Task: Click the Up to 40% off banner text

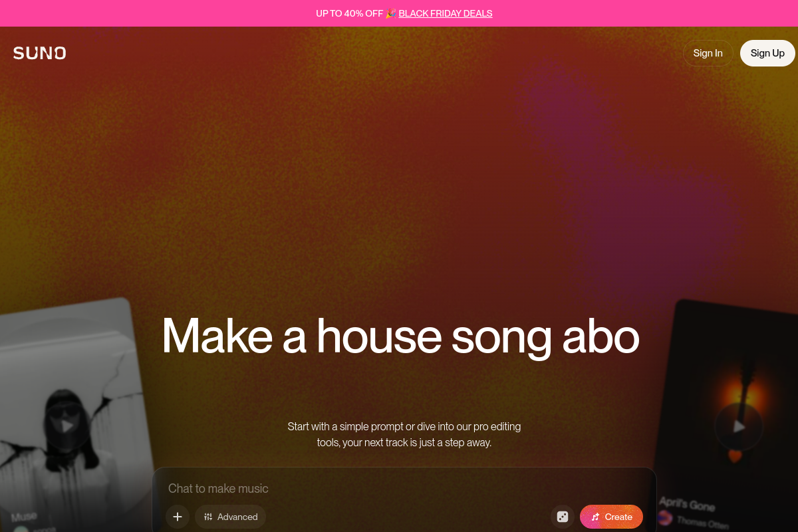Action: tap(350, 13)
